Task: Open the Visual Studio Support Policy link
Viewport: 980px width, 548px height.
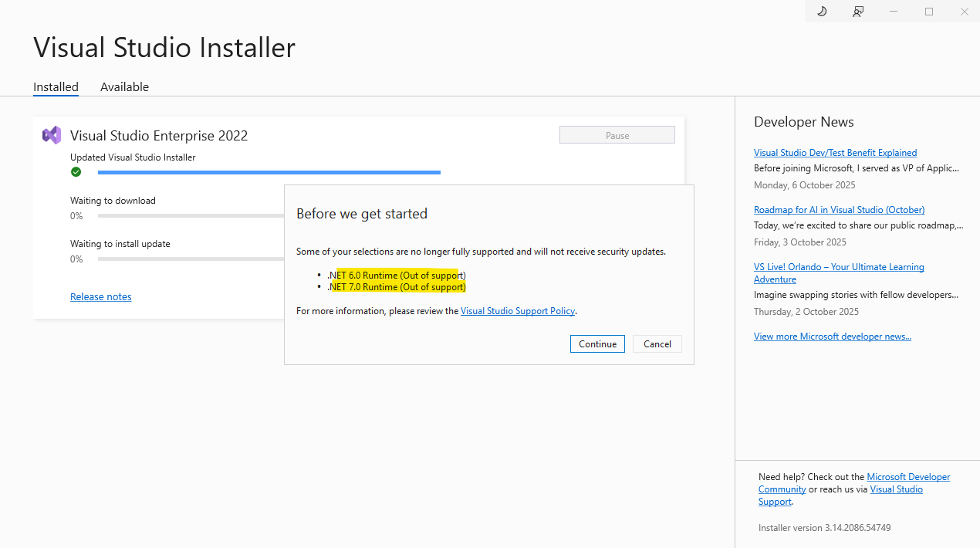Action: [x=518, y=311]
